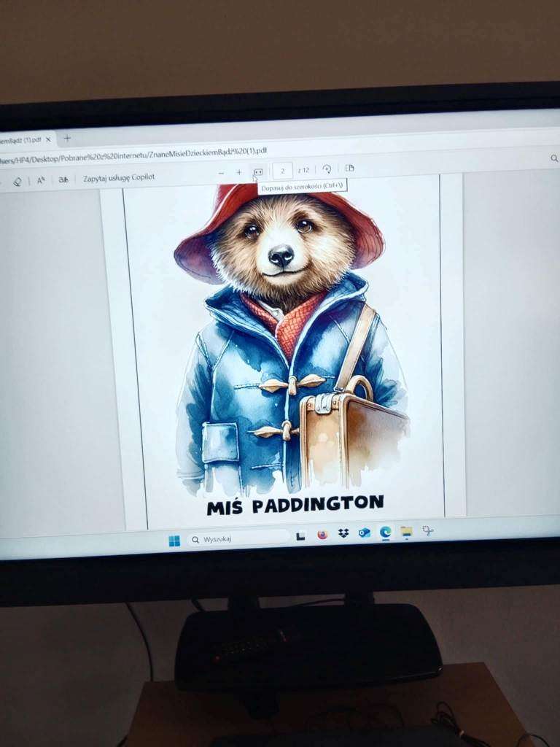Click the Rotate page icon
The height and width of the screenshot is (747, 560).
click(327, 169)
